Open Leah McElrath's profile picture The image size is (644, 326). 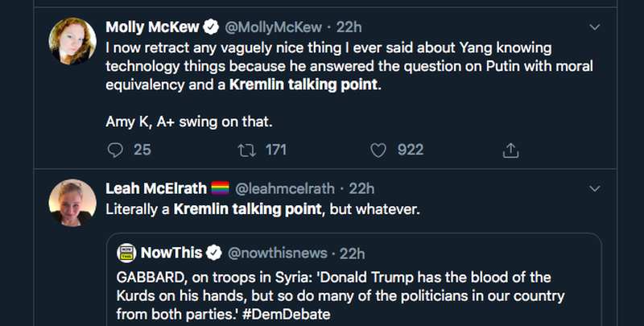73,203
